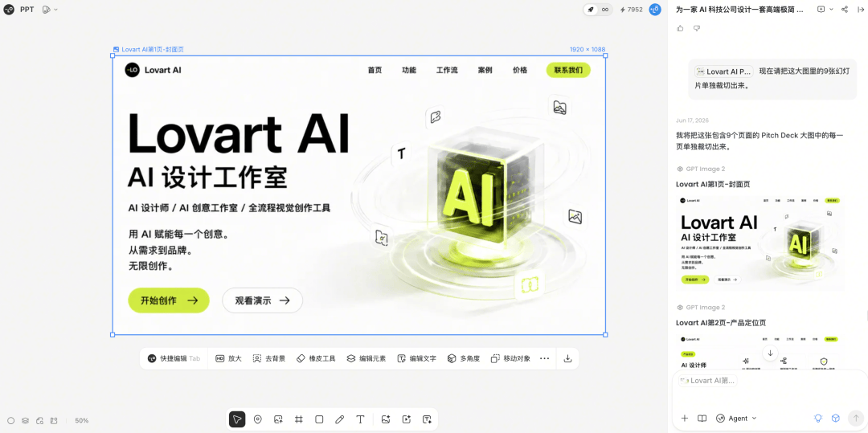Open the AI image generator tool
Viewport: 868px width, 433px height.
tap(386, 419)
